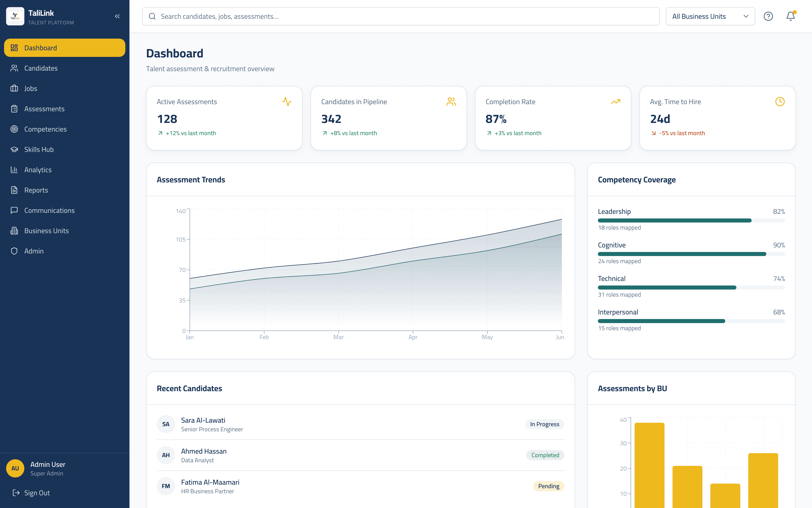The width and height of the screenshot is (812, 508).
Task: Click the tallest bar in Assessments by BU
Action: [x=649, y=465]
